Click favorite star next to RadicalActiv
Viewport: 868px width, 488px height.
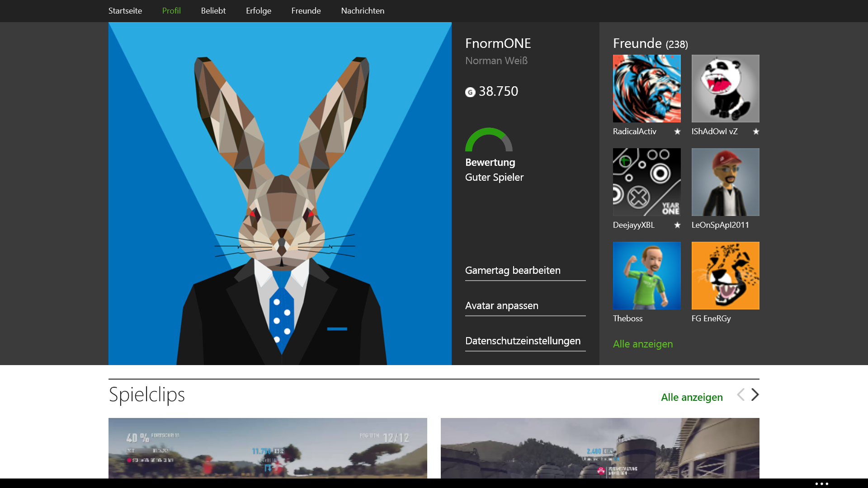(677, 131)
